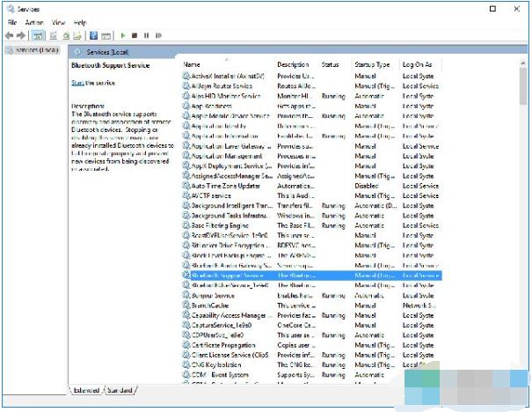The image size is (532, 412).
Task: Select the Application Management service row
Action: (x=312, y=156)
